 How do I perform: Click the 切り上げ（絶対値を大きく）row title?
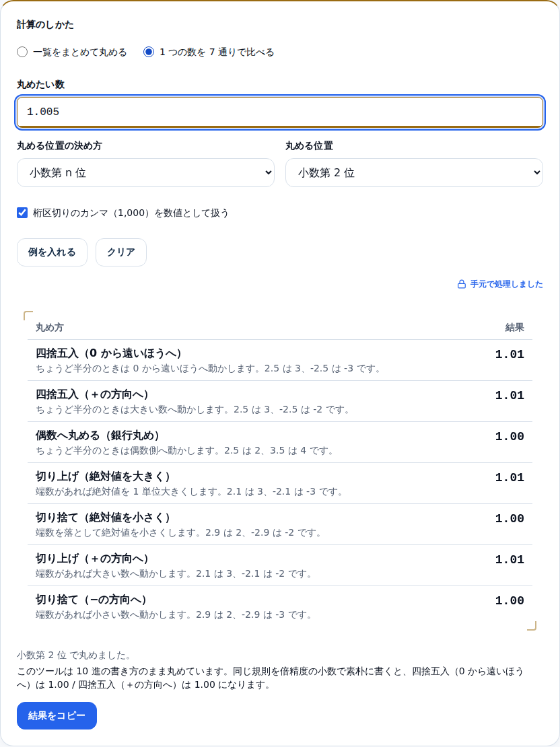[x=103, y=476]
